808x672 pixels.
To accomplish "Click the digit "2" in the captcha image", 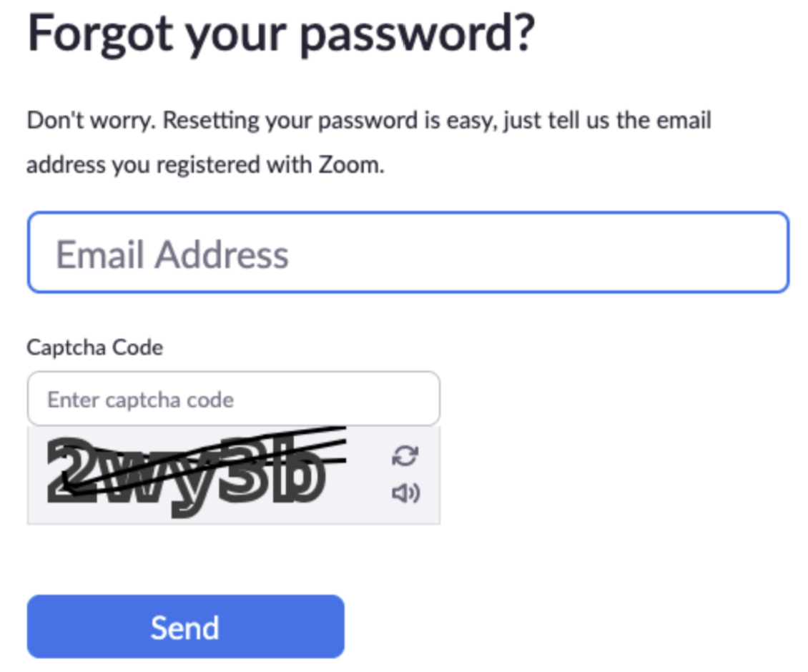I will pos(72,470).
